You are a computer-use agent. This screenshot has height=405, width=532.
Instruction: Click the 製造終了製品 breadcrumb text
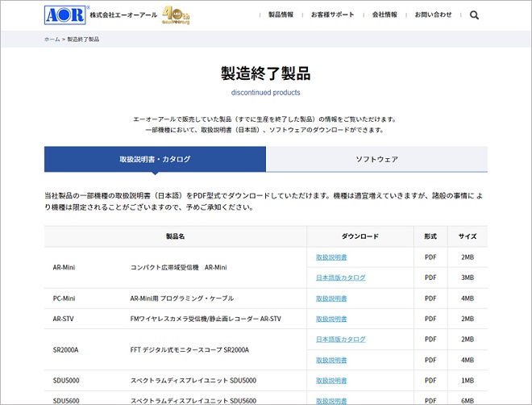(x=83, y=40)
